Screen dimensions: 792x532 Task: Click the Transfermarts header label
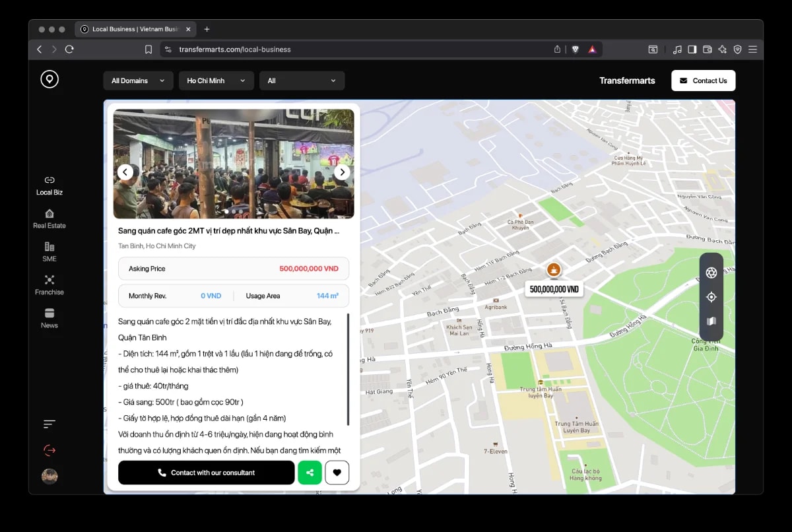pos(627,81)
